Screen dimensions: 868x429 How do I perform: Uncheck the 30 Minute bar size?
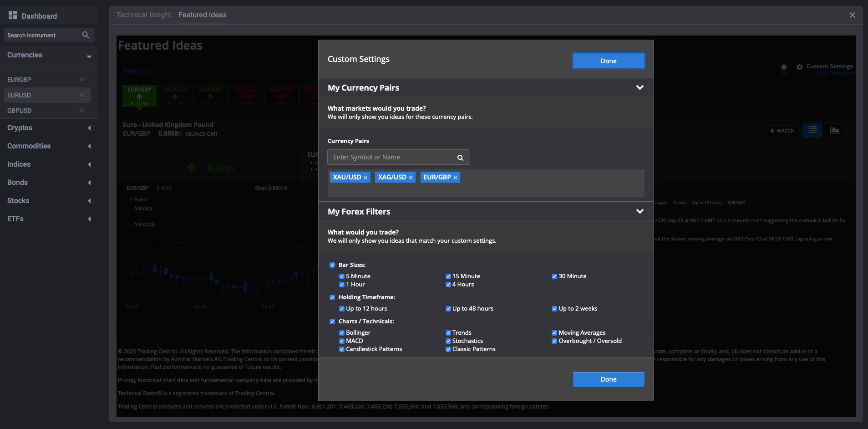point(554,276)
